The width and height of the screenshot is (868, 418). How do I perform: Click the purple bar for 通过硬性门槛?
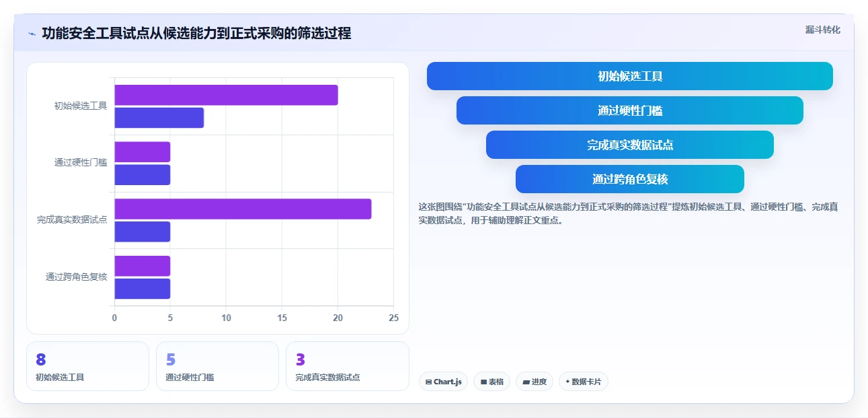(142, 151)
